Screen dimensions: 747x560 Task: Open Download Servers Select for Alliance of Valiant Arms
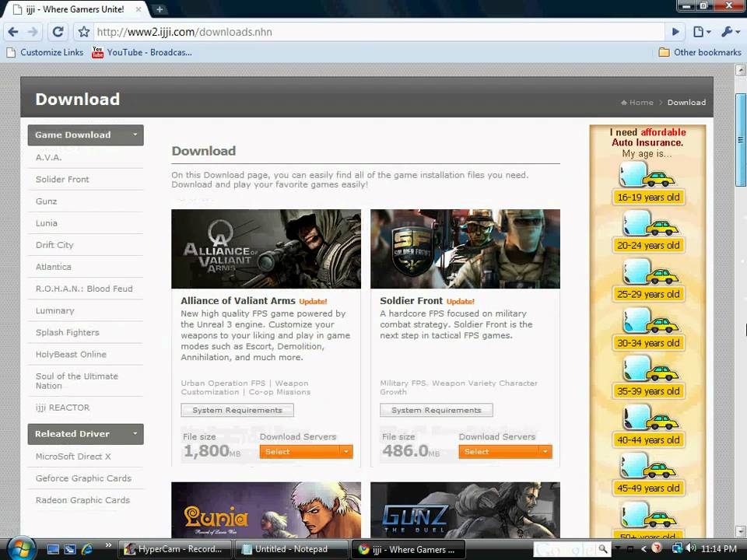[x=307, y=451]
